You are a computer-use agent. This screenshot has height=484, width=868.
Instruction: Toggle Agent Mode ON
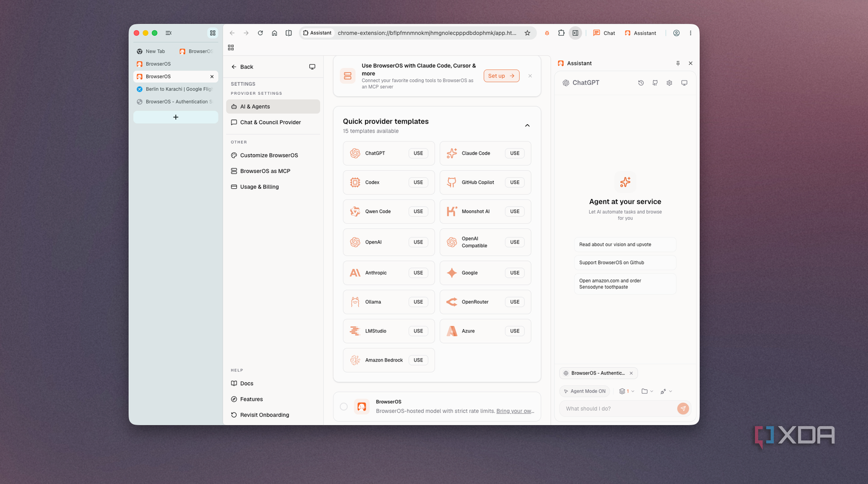pyautogui.click(x=584, y=391)
